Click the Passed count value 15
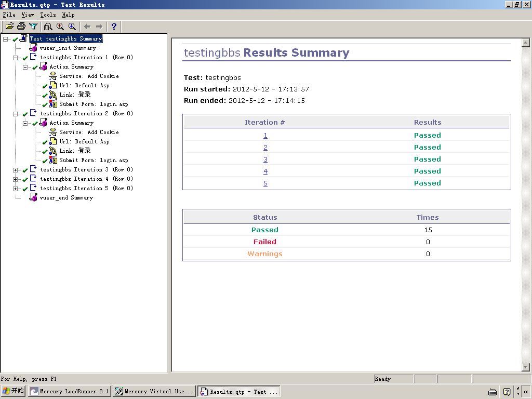The height and width of the screenshot is (399, 532). 428,230
